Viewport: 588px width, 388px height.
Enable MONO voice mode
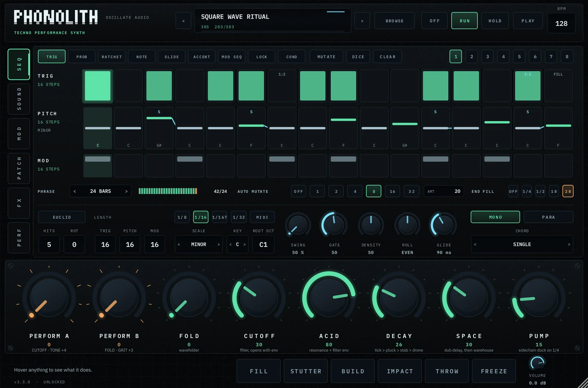[495, 217]
